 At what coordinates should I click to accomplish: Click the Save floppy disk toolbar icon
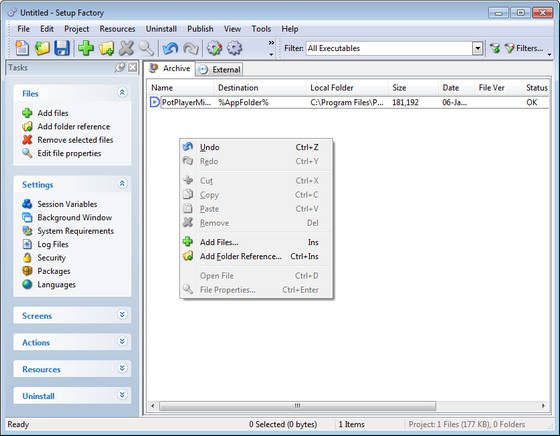point(62,48)
